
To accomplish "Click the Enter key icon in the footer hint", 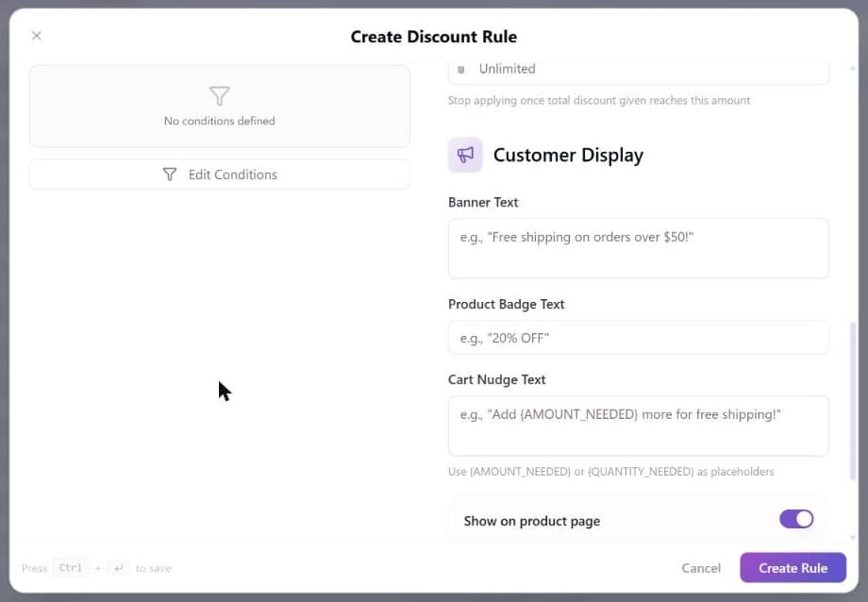I will coord(119,568).
